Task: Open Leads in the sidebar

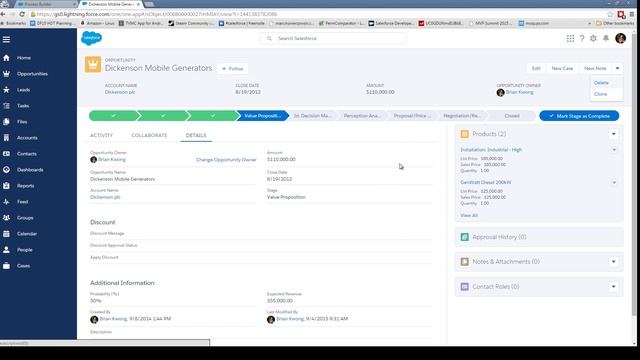Action: click(x=23, y=90)
